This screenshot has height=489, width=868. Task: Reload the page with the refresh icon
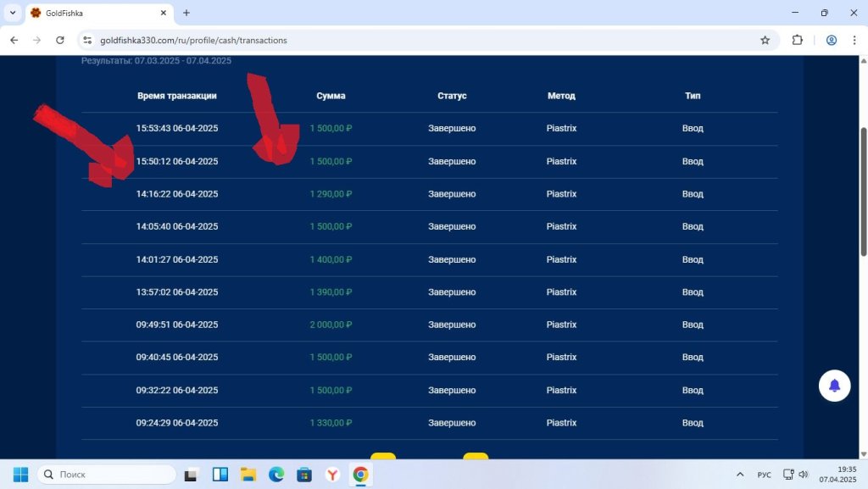click(60, 40)
